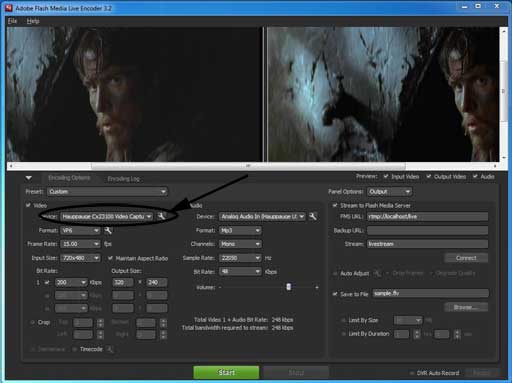Switch to the Encoding Options tab
The height and width of the screenshot is (383, 512).
click(69, 178)
